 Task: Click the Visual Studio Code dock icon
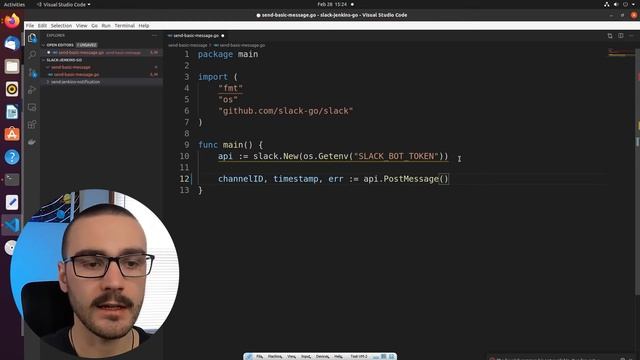click(12, 225)
